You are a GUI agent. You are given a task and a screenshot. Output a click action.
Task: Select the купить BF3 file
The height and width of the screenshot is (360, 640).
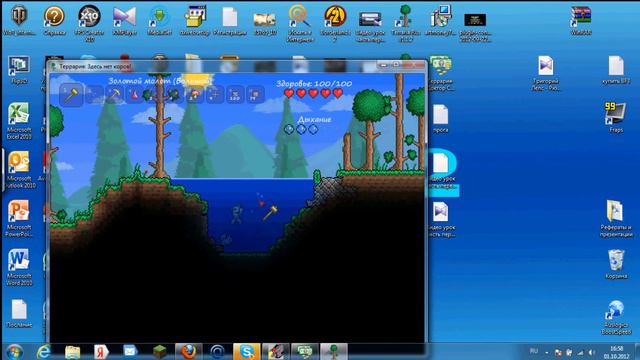tap(616, 70)
